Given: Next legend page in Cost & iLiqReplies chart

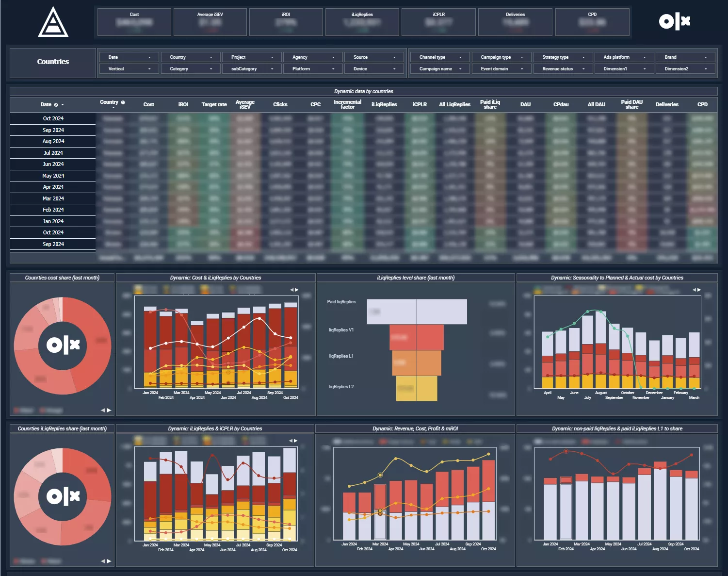Looking at the screenshot, I should [x=297, y=290].
